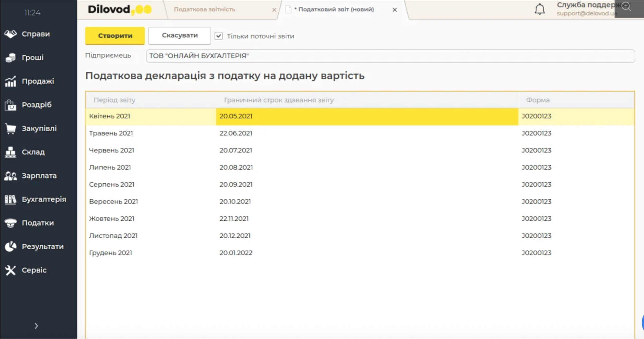Uncheck Тільки поточні звіти

point(219,36)
